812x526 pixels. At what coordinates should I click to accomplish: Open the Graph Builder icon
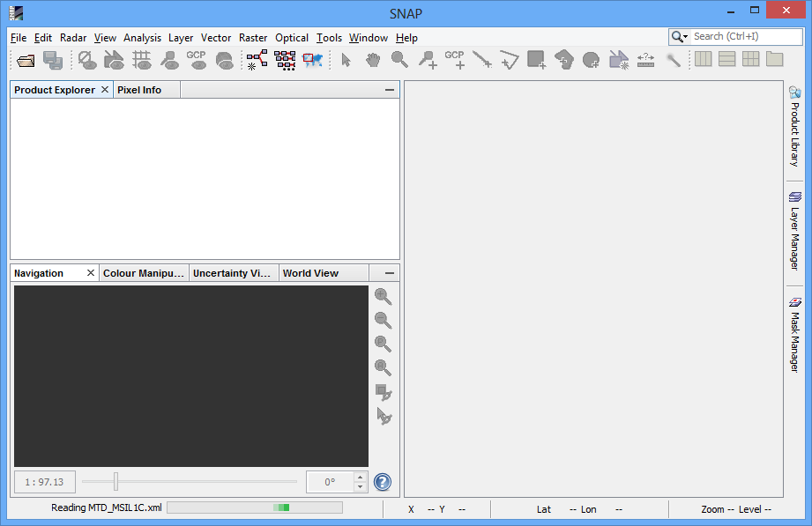tap(257, 60)
